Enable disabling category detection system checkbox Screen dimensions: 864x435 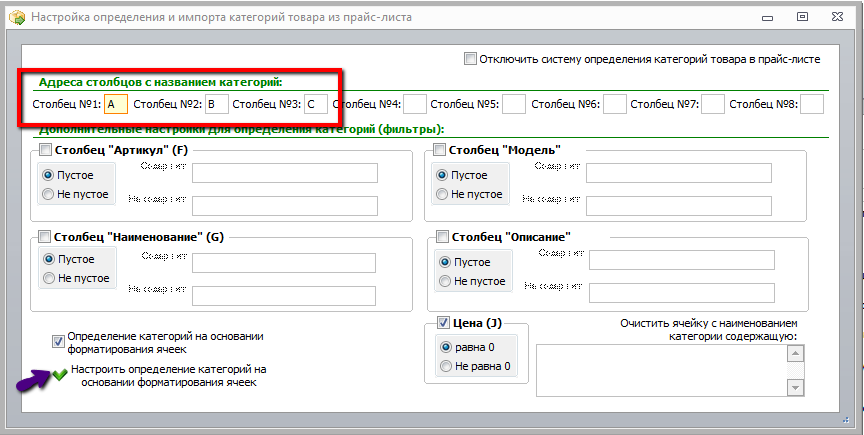470,59
